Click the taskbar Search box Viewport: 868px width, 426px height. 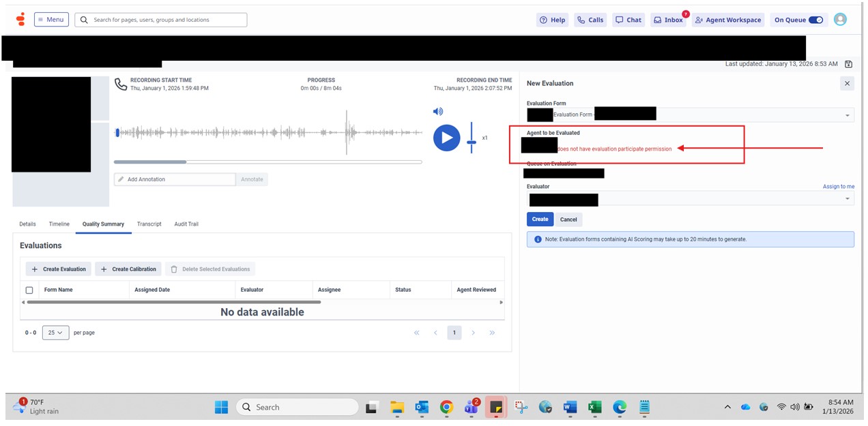pyautogui.click(x=297, y=407)
